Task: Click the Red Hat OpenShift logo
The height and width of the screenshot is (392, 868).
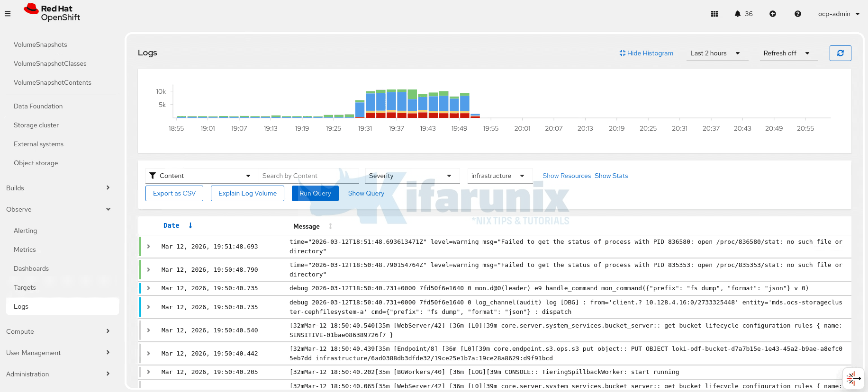Action: coord(52,13)
